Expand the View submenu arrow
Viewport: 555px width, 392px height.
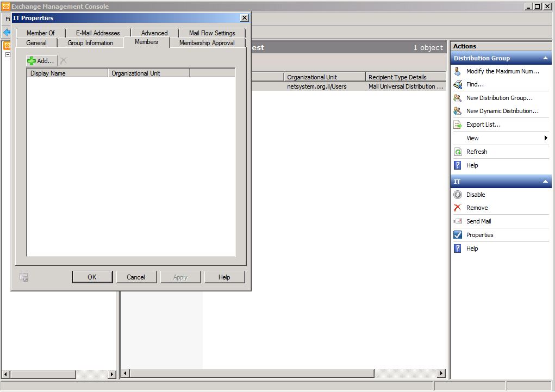point(546,138)
